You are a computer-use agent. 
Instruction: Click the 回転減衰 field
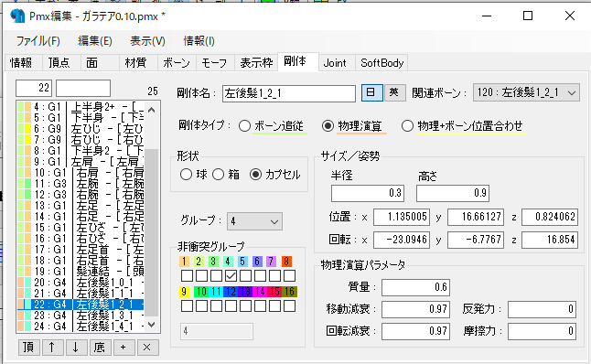click(x=415, y=331)
